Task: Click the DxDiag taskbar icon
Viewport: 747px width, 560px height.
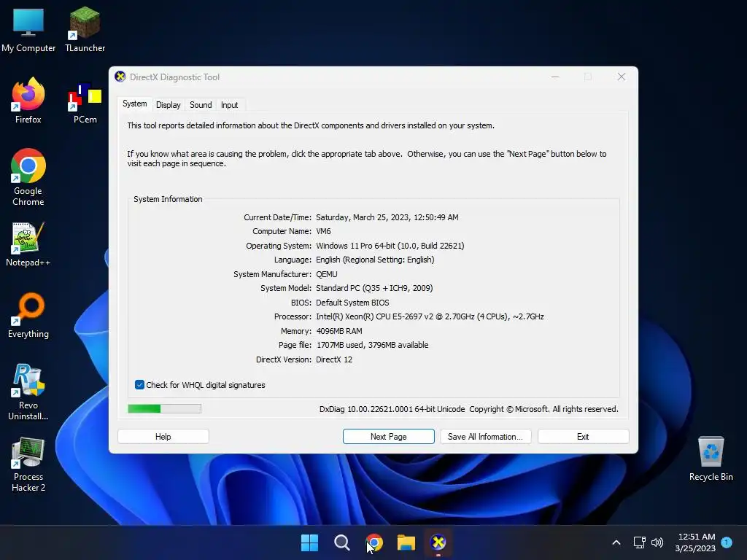Action: 438,542
